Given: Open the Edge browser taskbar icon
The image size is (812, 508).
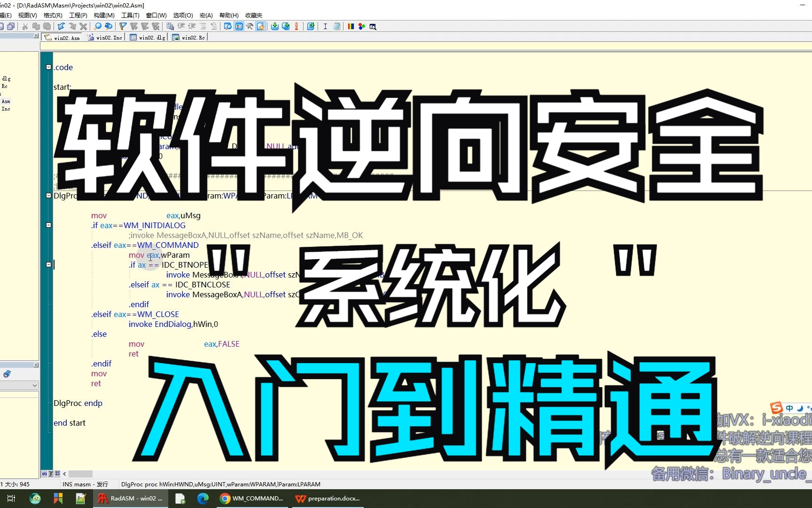Looking at the screenshot, I should click(203, 498).
